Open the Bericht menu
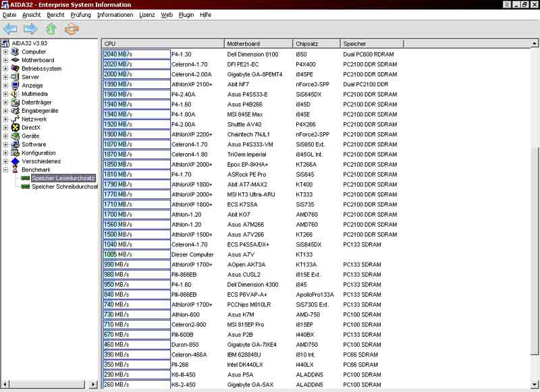540x392 pixels. click(x=56, y=15)
